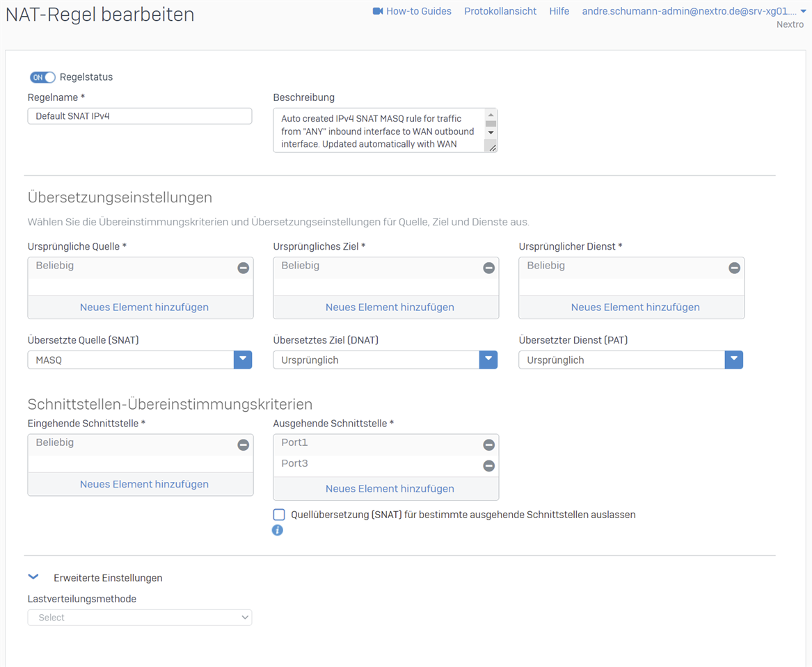This screenshot has width=812, height=667.
Task: Open the Protokollansicht menu item
Action: coord(500,11)
